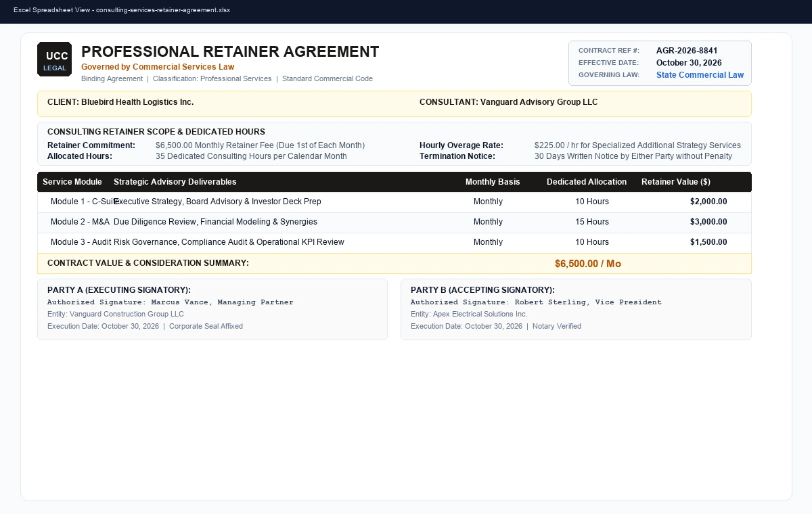Click the Service Module column header

pyautogui.click(x=72, y=182)
